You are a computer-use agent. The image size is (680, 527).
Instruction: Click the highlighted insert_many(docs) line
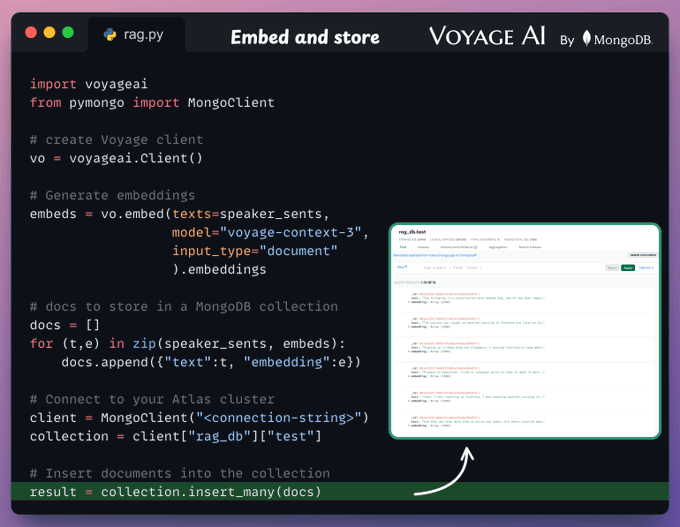[x=340, y=491]
